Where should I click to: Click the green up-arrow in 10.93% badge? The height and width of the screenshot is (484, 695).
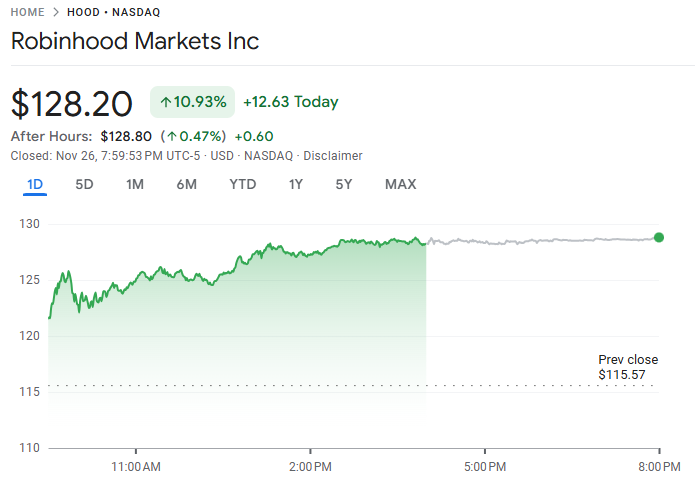165,102
